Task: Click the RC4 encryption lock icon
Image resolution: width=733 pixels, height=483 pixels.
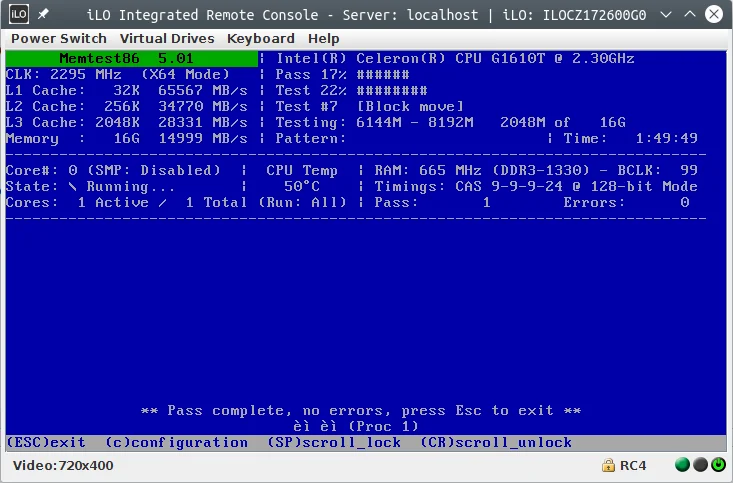Action: (608, 465)
